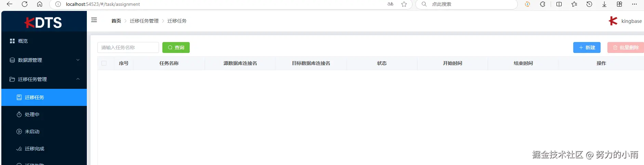Click the green 查询 button

coord(176,47)
